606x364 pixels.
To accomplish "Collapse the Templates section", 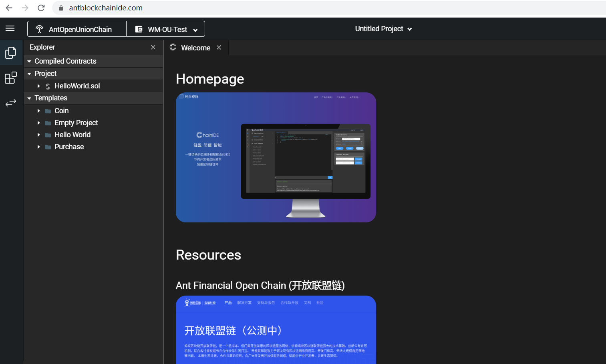I will pyautogui.click(x=29, y=98).
